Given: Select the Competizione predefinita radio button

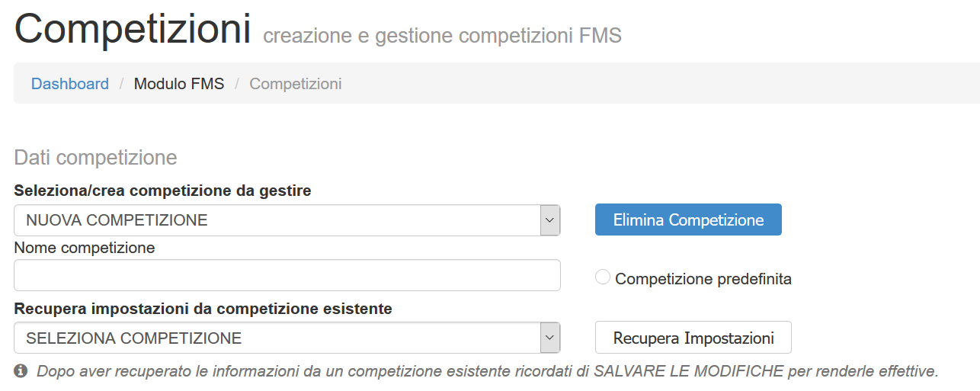Looking at the screenshot, I should [603, 278].
